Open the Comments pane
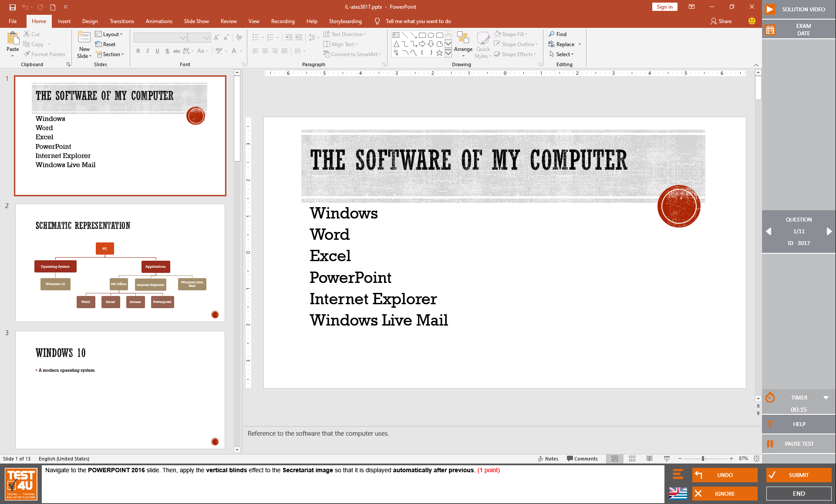 (x=582, y=459)
